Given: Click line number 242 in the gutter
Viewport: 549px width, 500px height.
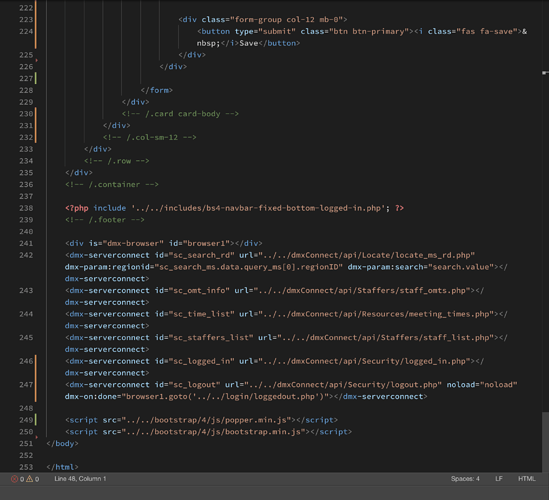Looking at the screenshot, I should pyautogui.click(x=26, y=255).
